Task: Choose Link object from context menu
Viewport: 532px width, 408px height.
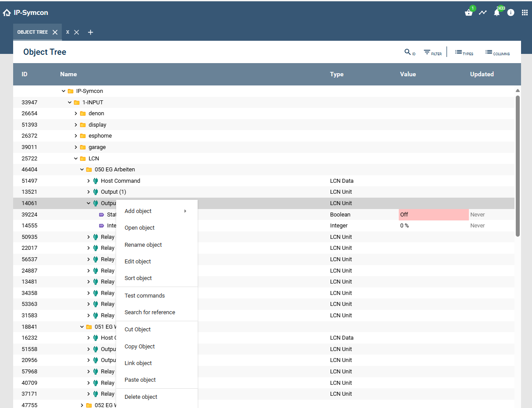Action: [x=156, y=363]
